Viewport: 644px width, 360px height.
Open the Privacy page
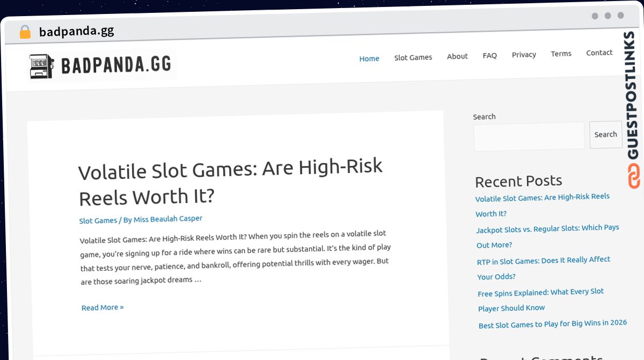524,54
